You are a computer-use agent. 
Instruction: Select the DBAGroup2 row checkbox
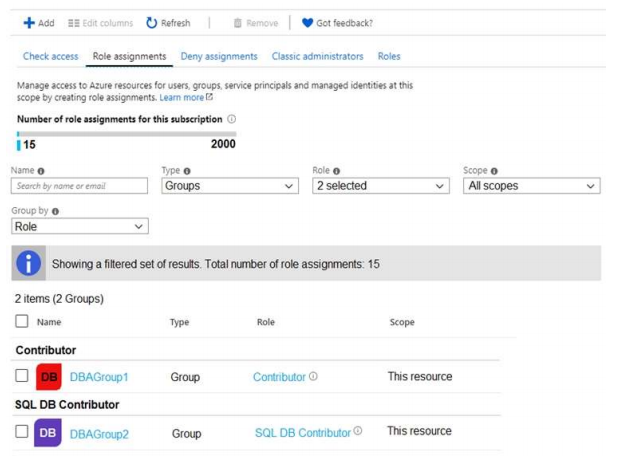click(21, 431)
